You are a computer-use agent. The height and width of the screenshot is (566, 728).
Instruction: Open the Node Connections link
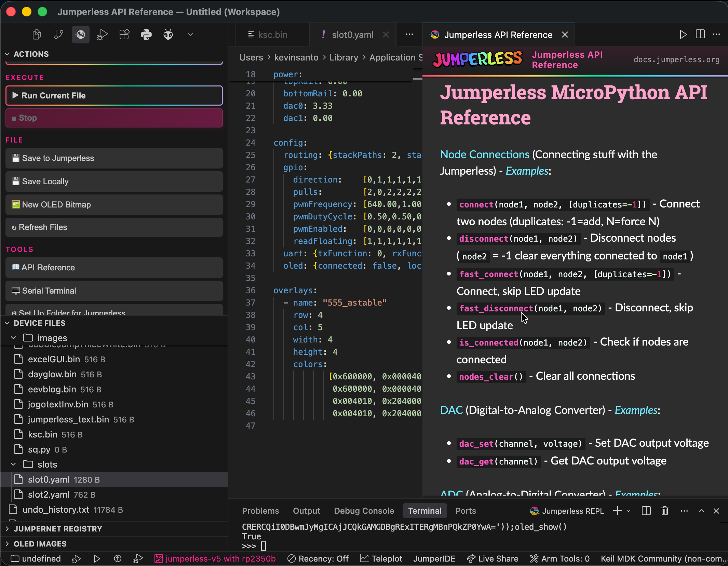[x=485, y=154]
